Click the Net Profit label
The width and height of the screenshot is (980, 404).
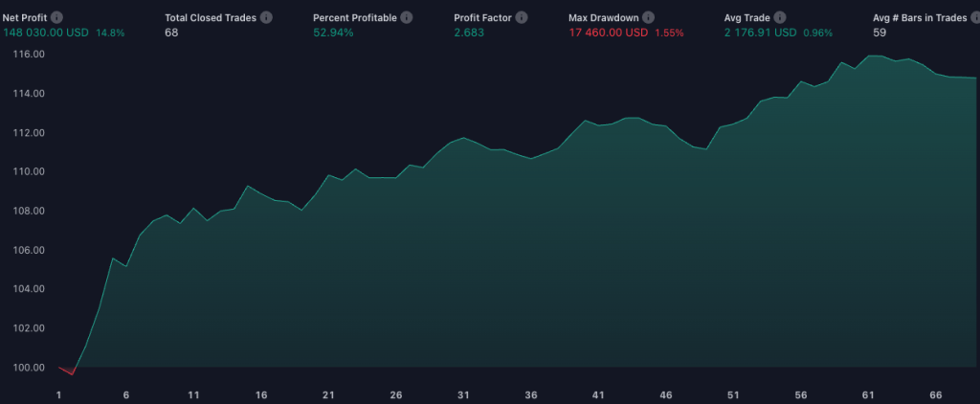coord(24,18)
